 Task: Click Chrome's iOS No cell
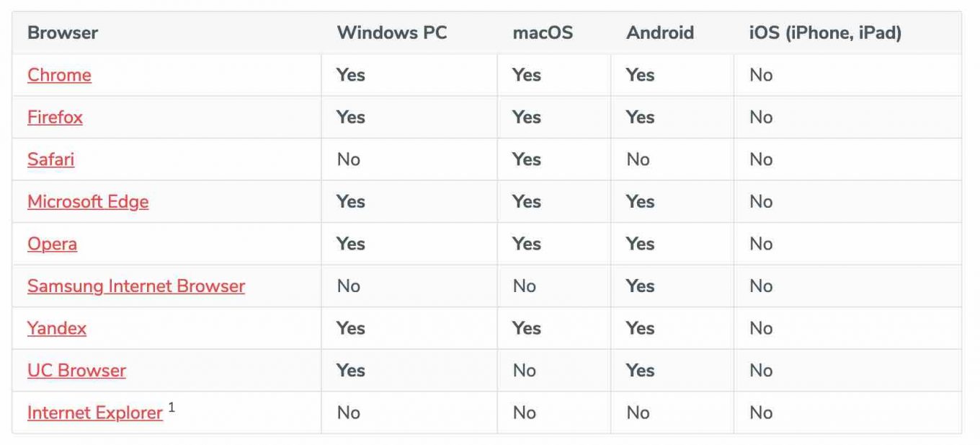pos(761,75)
